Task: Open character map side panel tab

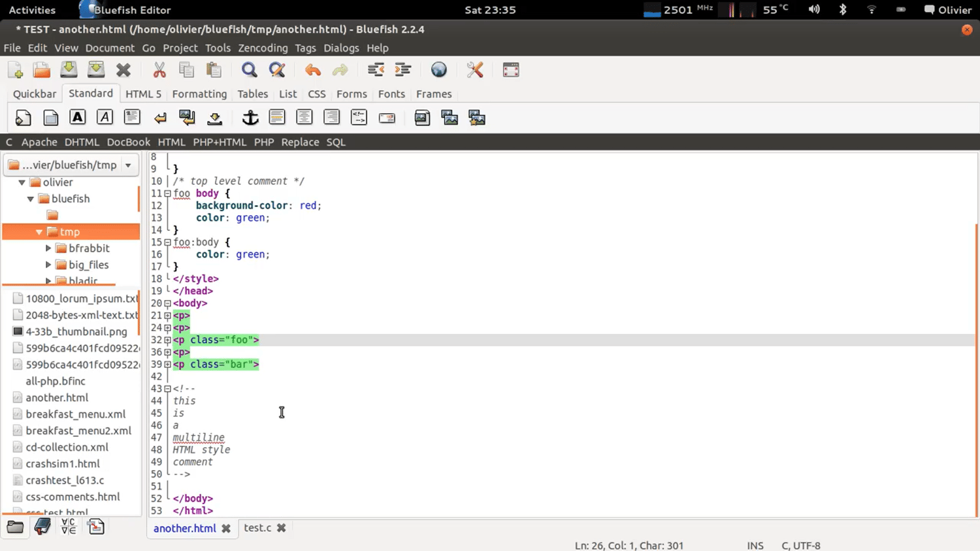Action: [x=69, y=527]
